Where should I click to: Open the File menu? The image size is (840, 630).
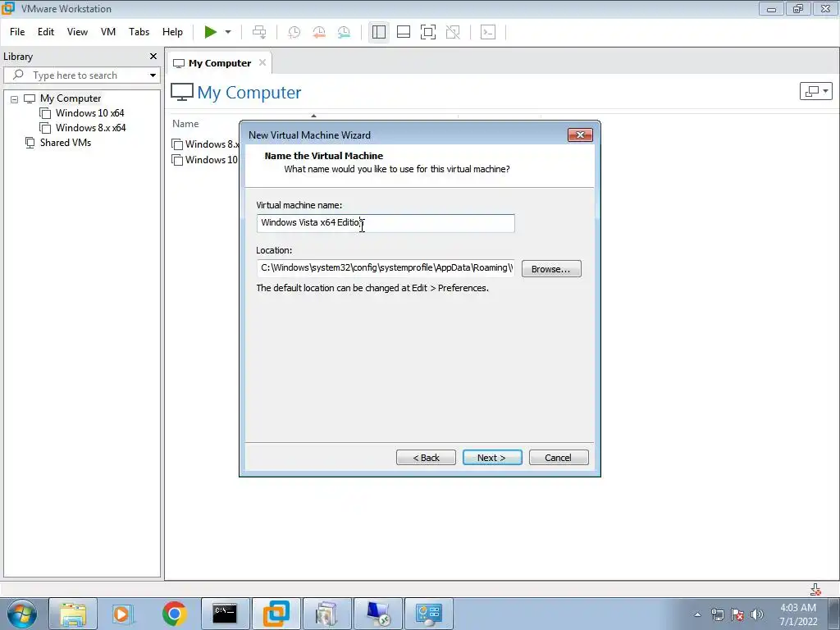pyautogui.click(x=17, y=32)
